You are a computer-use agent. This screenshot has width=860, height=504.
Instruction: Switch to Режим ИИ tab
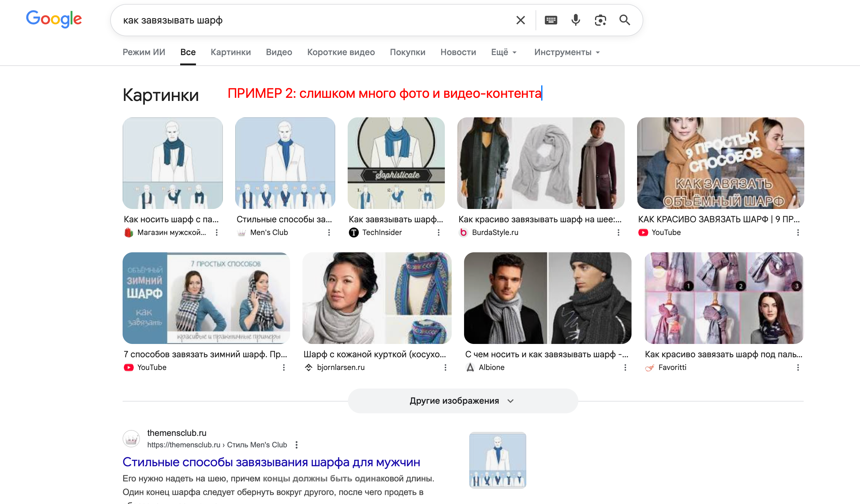click(144, 52)
